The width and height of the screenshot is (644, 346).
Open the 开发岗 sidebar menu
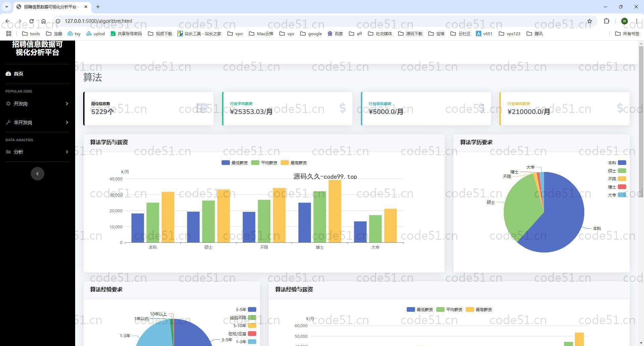coord(38,104)
